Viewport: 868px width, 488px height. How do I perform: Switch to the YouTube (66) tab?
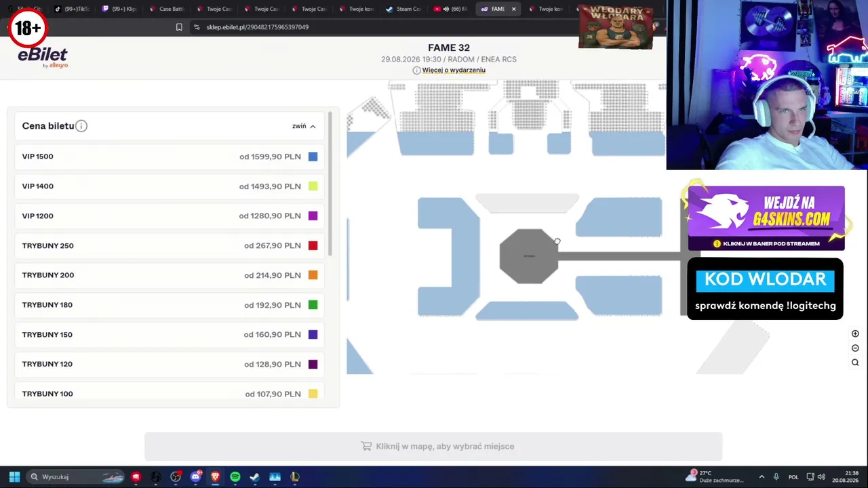451,9
